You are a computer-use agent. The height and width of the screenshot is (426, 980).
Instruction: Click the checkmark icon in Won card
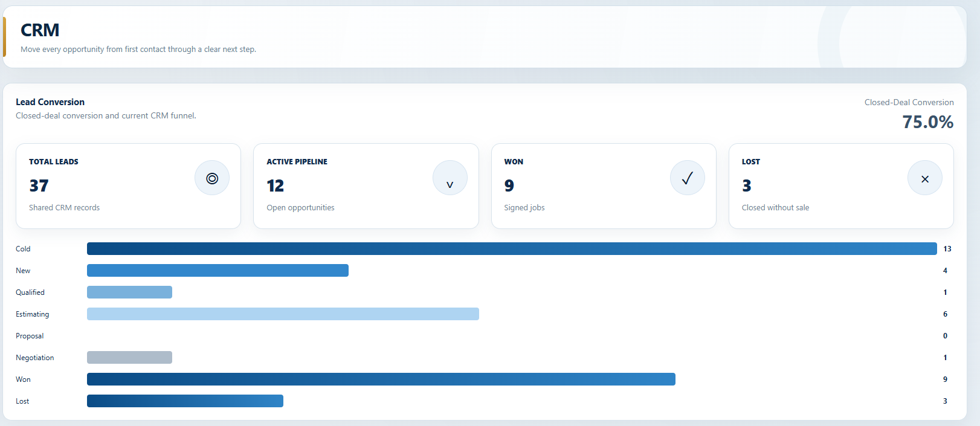point(688,178)
